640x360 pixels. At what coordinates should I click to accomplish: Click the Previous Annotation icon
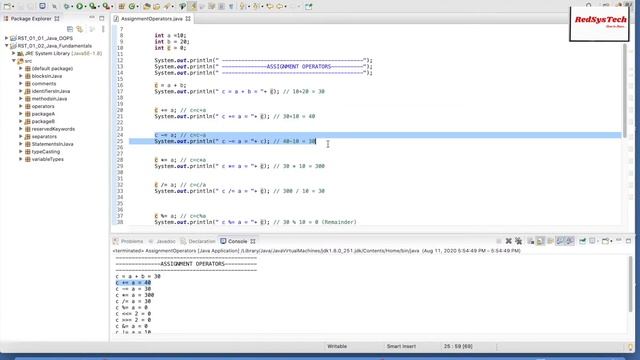[x=256, y=6]
